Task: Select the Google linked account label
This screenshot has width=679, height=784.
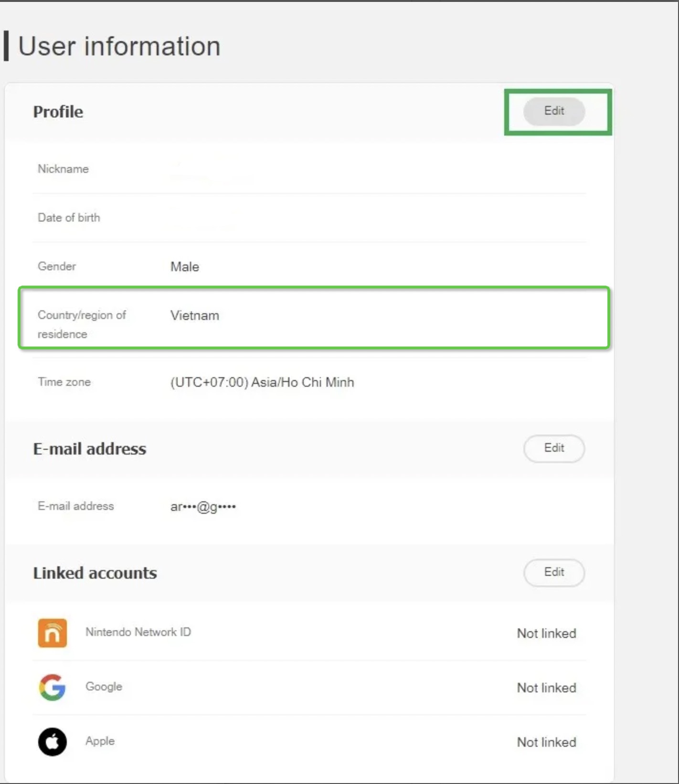Action: pyautogui.click(x=104, y=687)
